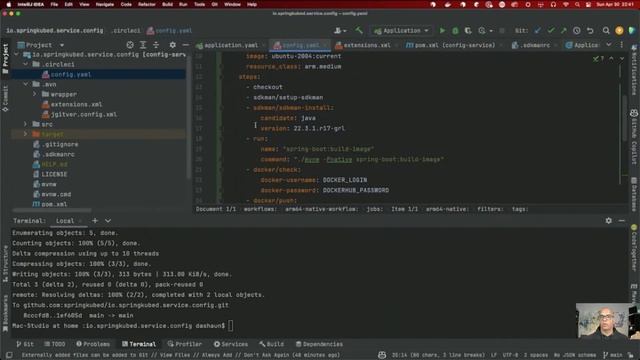Click the terminal command prompt input

coord(231,326)
